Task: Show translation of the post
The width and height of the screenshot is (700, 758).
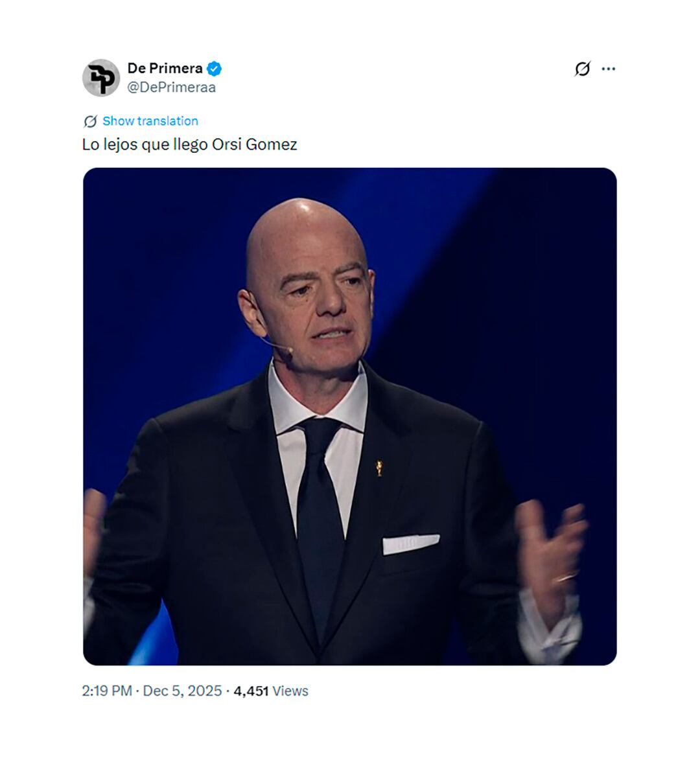Action: [150, 121]
